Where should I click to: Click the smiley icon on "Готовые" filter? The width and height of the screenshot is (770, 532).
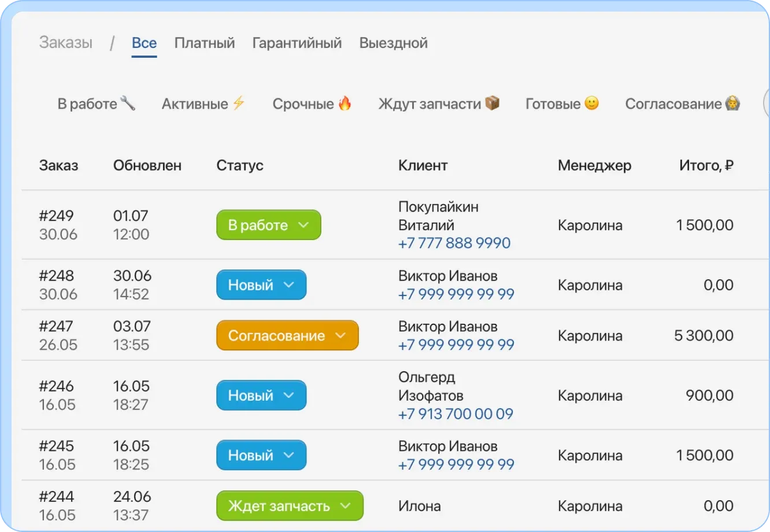pyautogui.click(x=590, y=103)
